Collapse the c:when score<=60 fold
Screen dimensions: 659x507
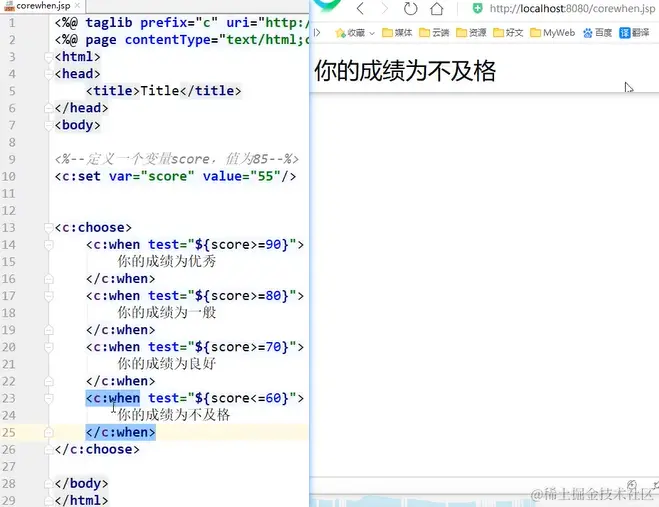tap(48, 398)
